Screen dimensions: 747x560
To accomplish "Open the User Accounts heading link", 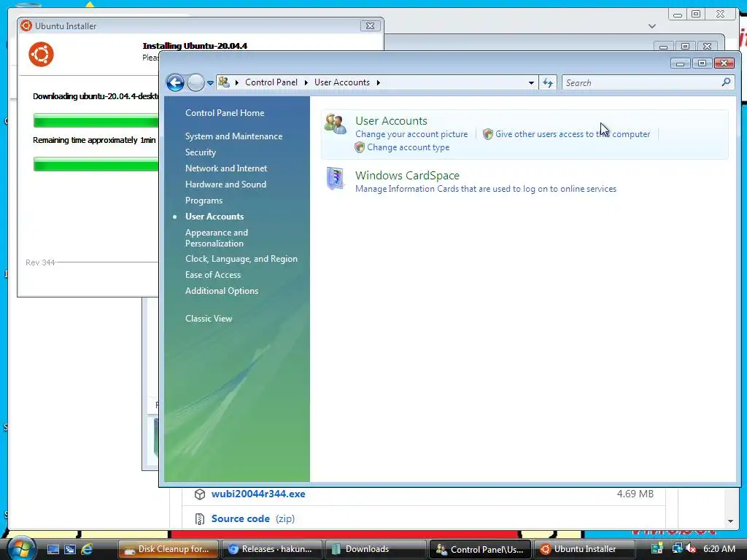I will coord(391,121).
